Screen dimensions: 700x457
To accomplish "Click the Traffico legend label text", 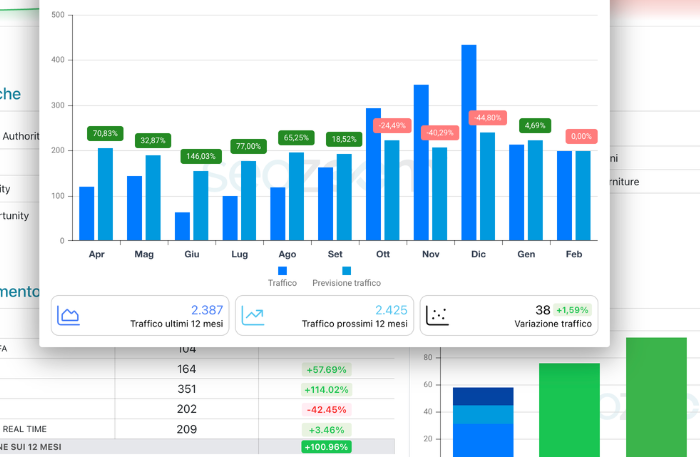I will click(282, 283).
